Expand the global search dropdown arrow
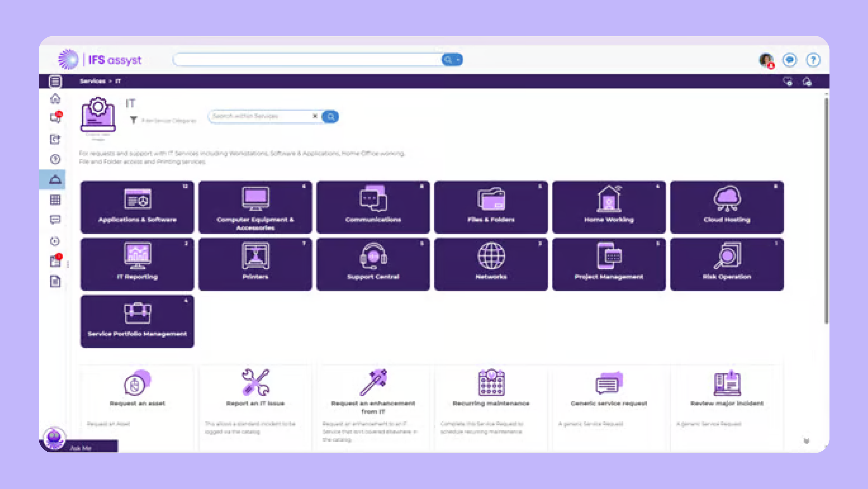 458,60
